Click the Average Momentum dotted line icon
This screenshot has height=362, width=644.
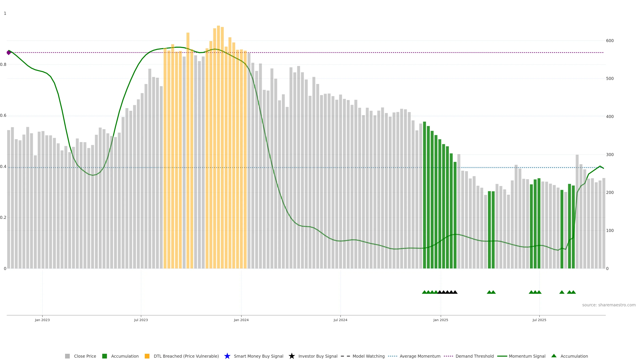pyautogui.click(x=392, y=356)
